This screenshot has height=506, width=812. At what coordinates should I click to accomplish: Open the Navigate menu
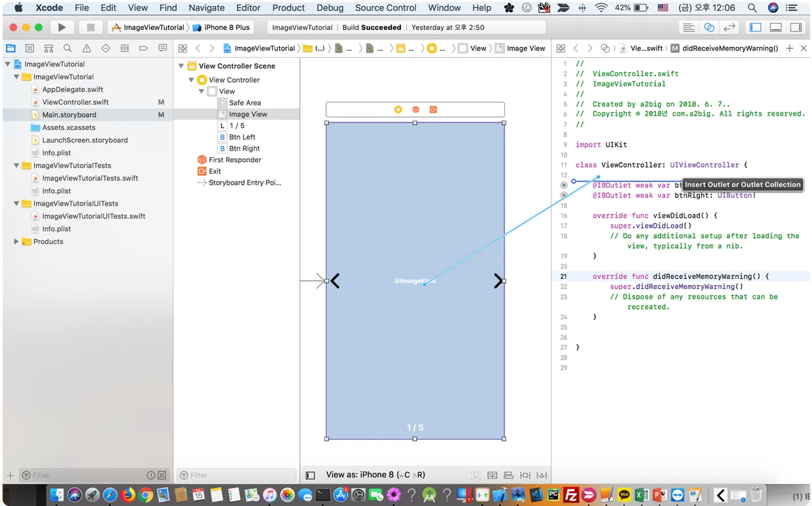[x=207, y=8]
